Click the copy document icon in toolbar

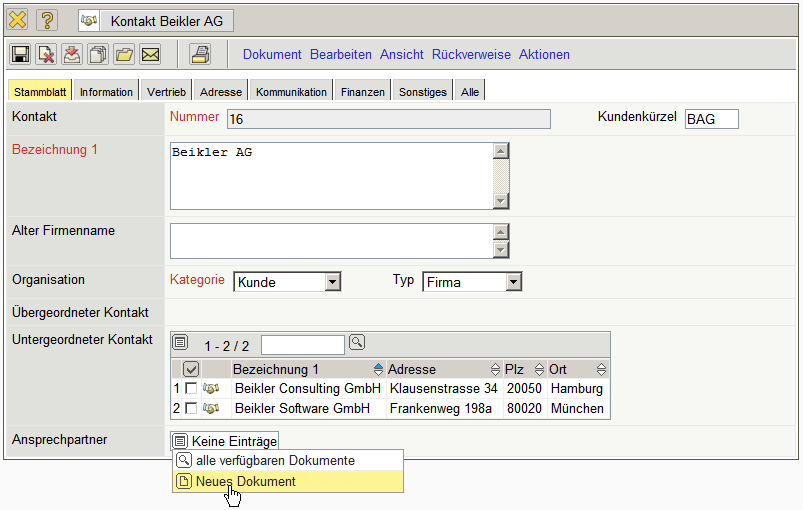coord(98,54)
